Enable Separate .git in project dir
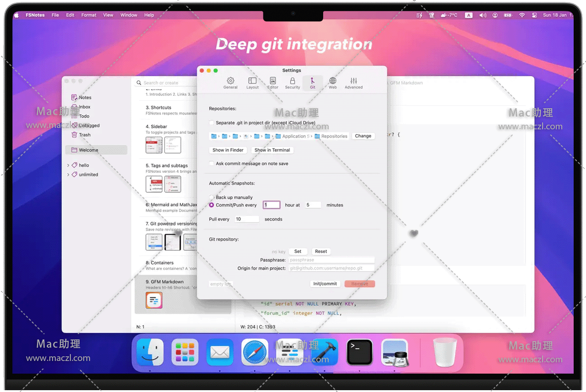 click(212, 123)
